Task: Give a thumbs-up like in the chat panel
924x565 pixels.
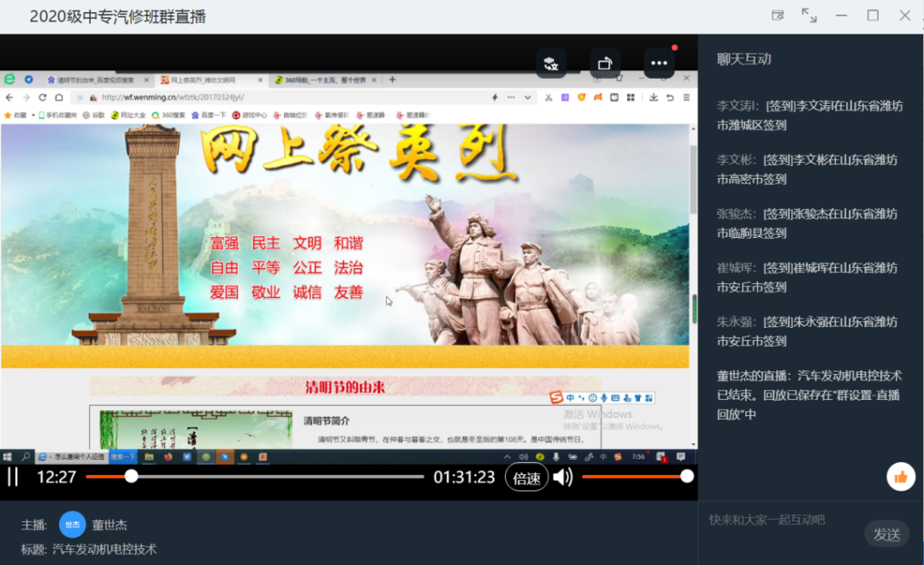Action: tap(900, 477)
